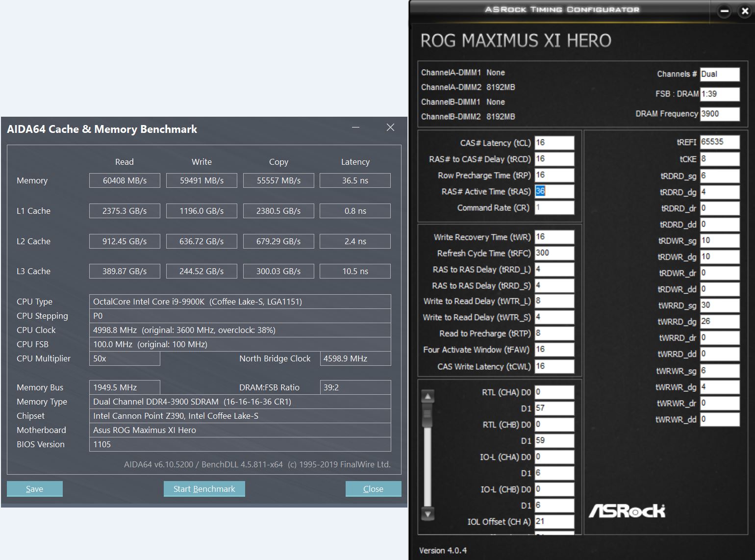Click the RTL (CHA) D1 field showing 57

pyautogui.click(x=554, y=408)
